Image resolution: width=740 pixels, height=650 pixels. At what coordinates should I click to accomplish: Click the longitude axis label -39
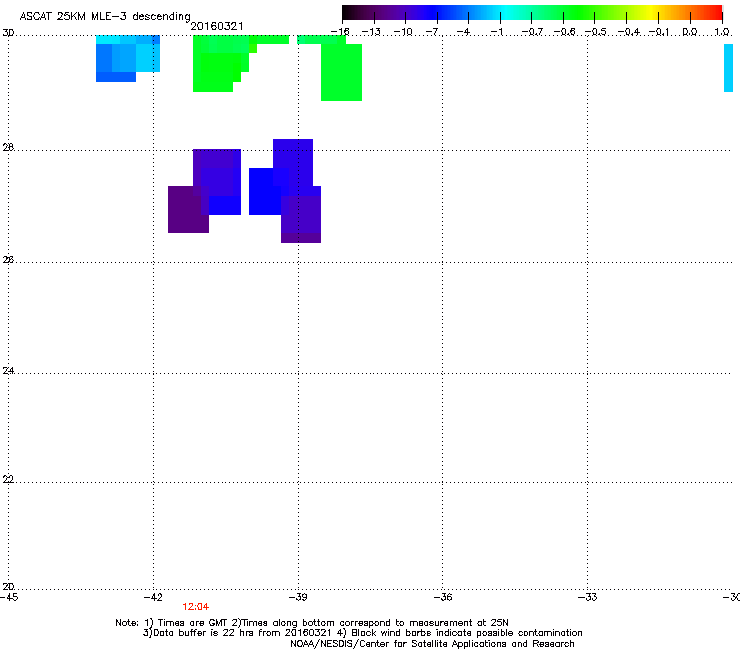point(298,597)
